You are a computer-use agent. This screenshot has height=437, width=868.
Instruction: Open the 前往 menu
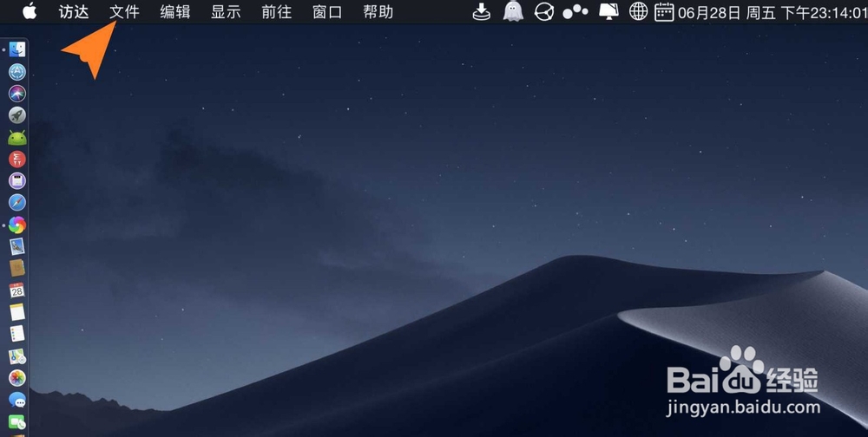click(277, 11)
